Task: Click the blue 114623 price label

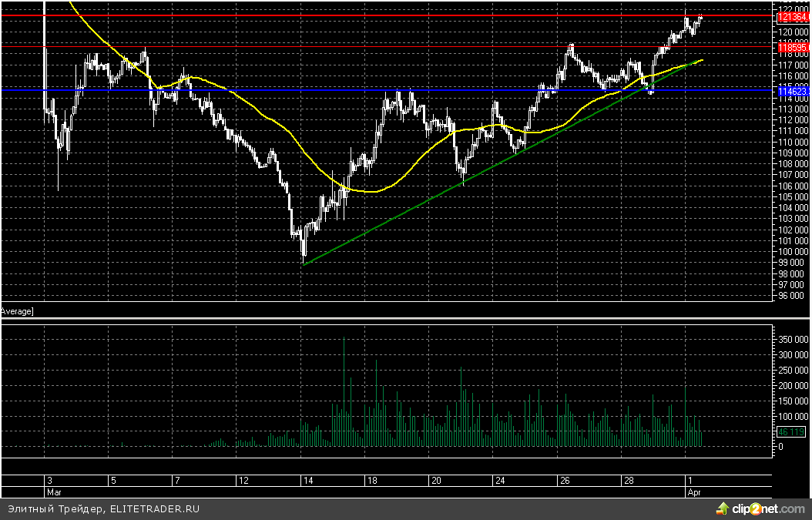Action: [x=791, y=91]
